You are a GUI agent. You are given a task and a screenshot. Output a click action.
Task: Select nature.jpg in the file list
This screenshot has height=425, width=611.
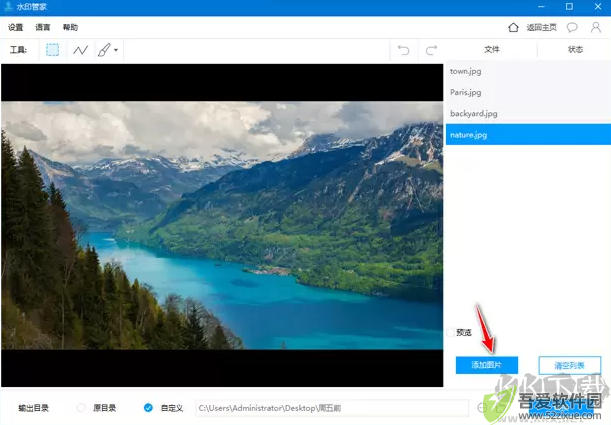(528, 135)
